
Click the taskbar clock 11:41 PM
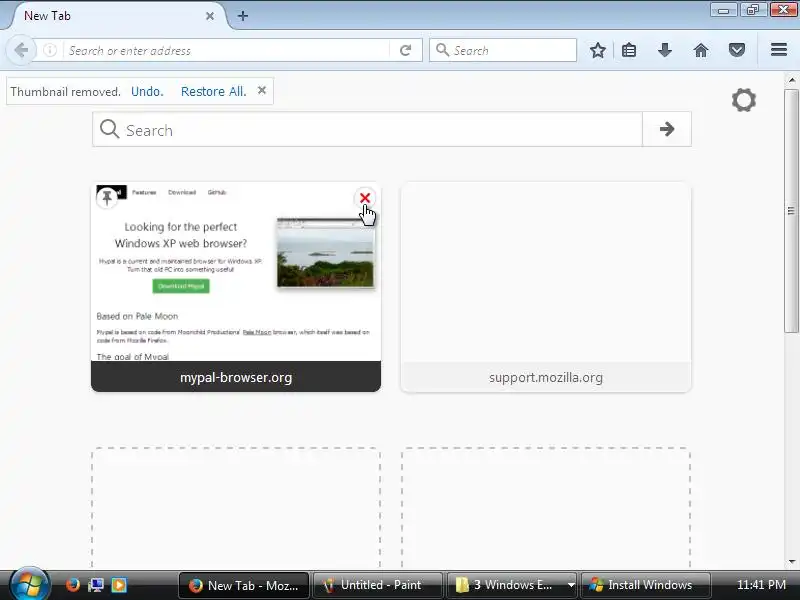point(761,585)
